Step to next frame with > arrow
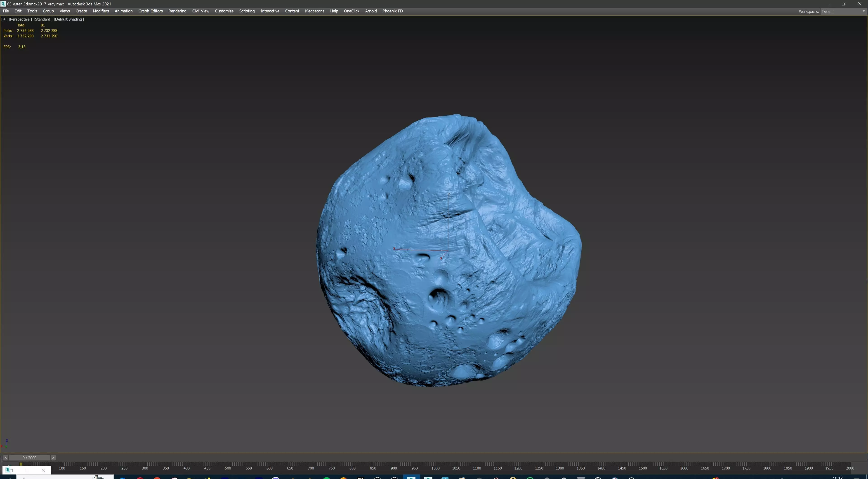The image size is (868, 479). coord(53,458)
